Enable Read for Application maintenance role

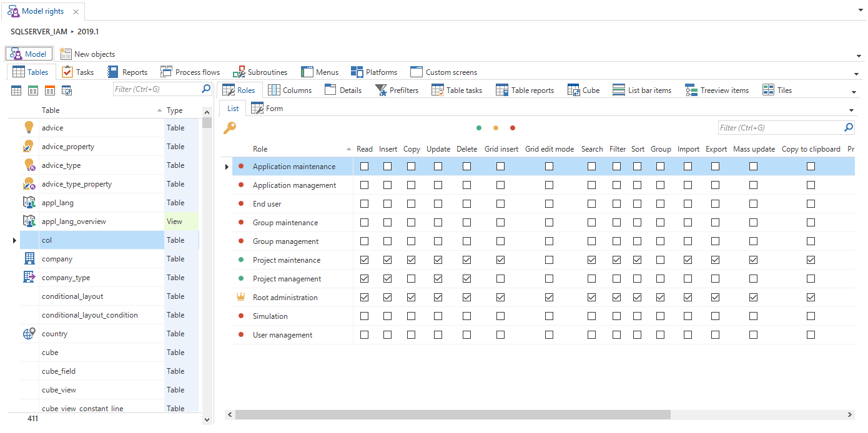[365, 167]
